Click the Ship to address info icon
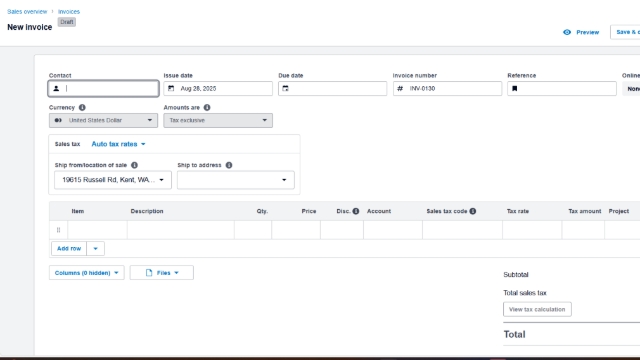 point(229,165)
